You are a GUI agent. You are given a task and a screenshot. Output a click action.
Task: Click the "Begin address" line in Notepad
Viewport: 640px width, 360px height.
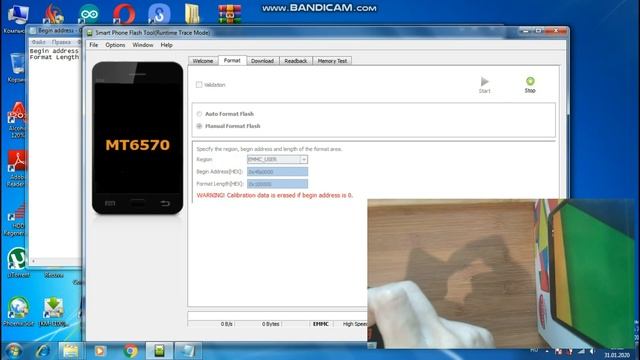point(54,51)
